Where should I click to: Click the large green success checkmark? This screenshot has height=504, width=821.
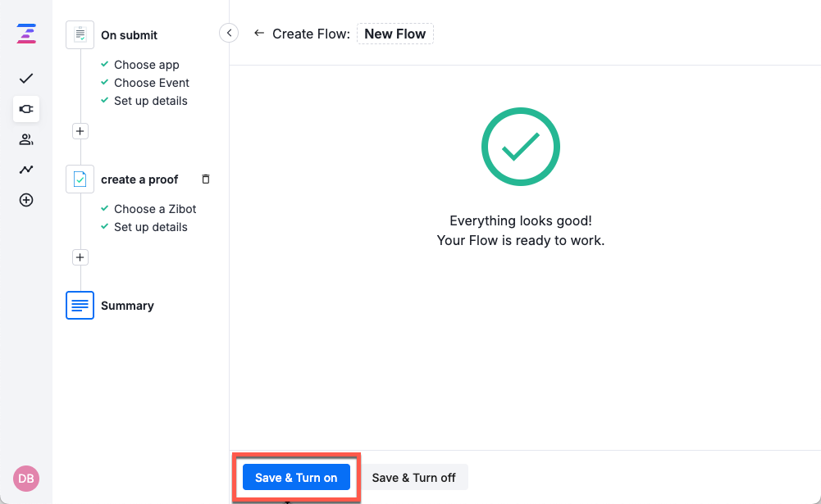point(521,147)
